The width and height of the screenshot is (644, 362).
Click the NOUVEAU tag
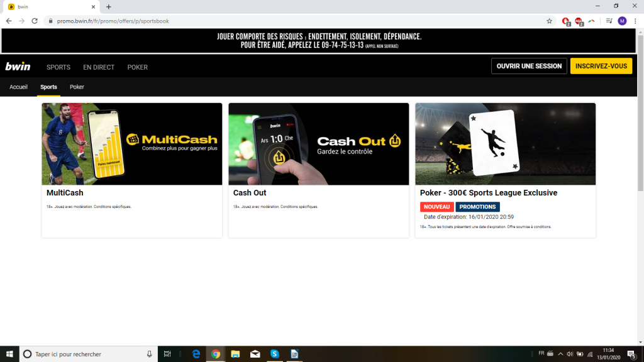tap(436, 207)
